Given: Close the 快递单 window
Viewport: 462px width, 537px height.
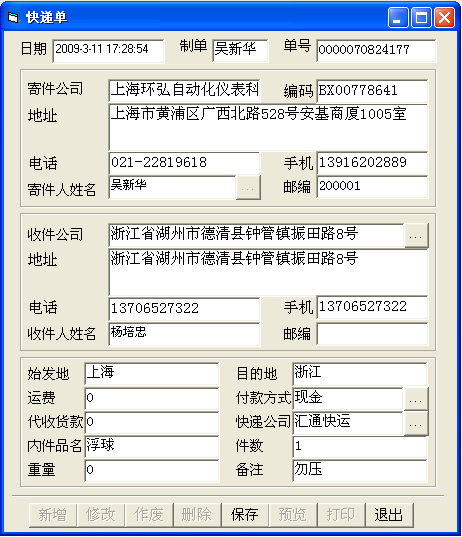Looking at the screenshot, I should point(445,17).
